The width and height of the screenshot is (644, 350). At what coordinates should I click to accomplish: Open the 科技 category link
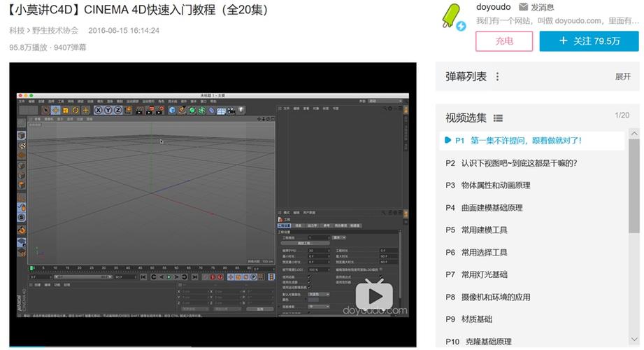(x=16, y=31)
